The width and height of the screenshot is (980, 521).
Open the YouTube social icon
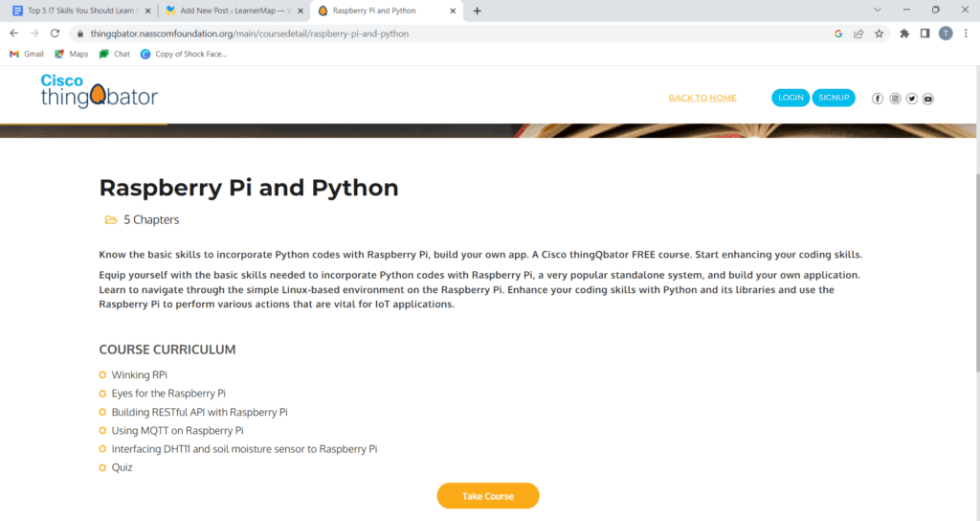[x=928, y=99]
